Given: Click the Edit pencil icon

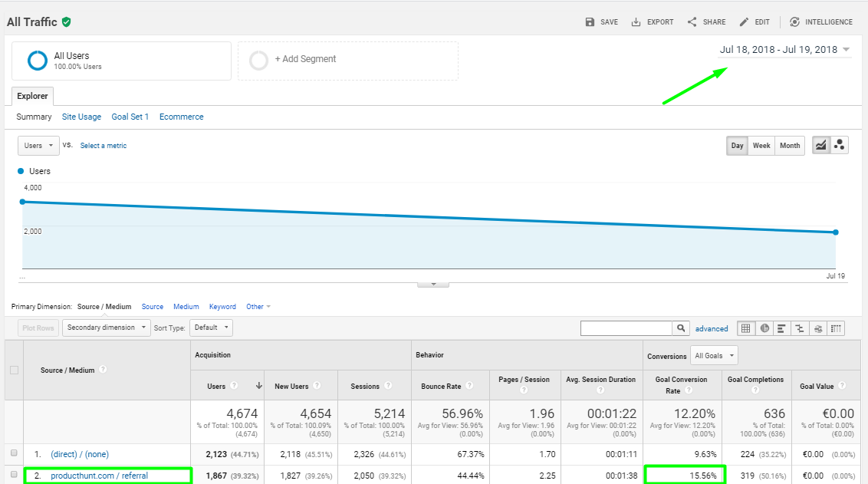Looking at the screenshot, I should pos(744,22).
